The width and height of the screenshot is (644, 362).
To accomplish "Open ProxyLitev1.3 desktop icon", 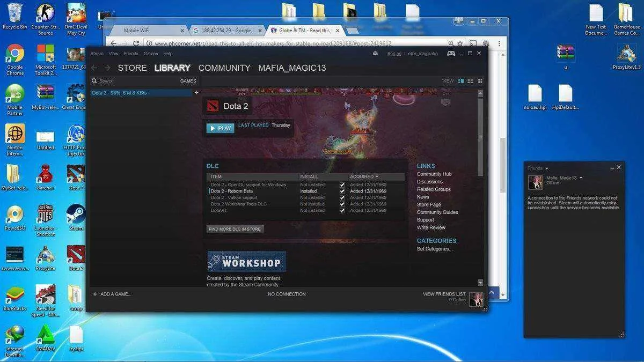I will 626,54.
